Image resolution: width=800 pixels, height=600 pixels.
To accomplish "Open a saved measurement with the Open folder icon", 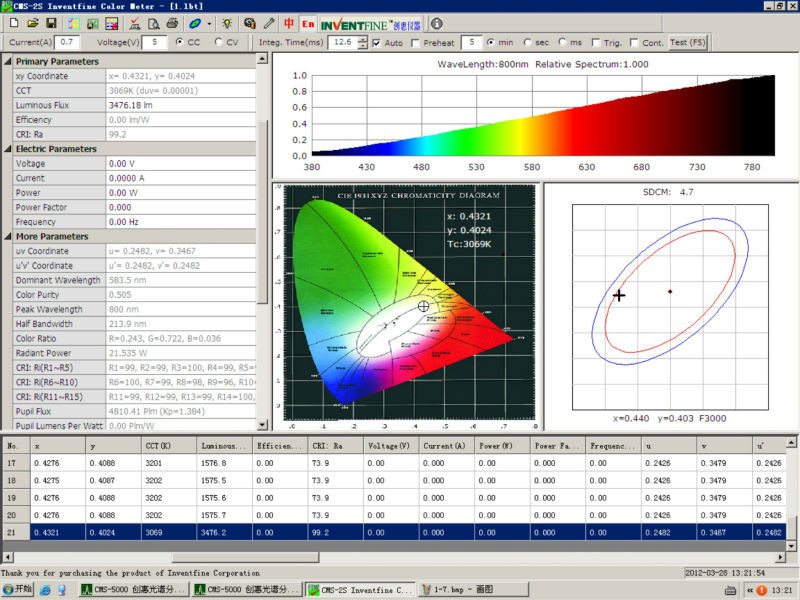I will coord(34,23).
